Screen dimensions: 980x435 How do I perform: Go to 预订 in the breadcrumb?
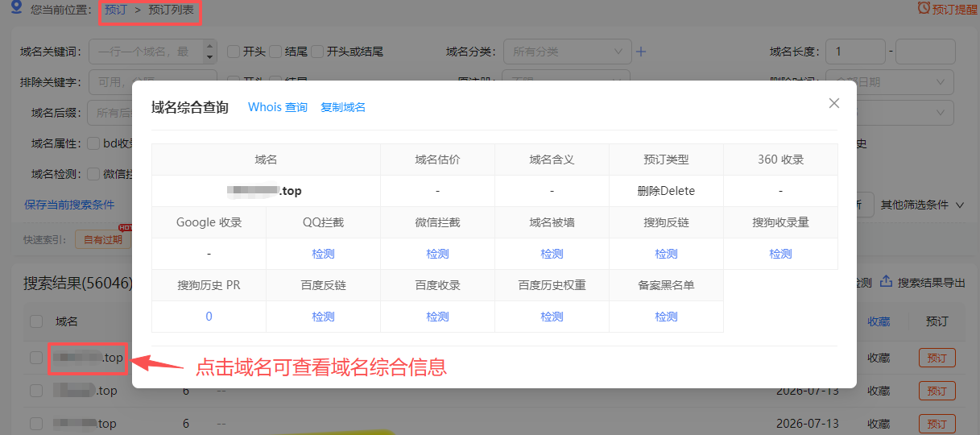pos(116,10)
